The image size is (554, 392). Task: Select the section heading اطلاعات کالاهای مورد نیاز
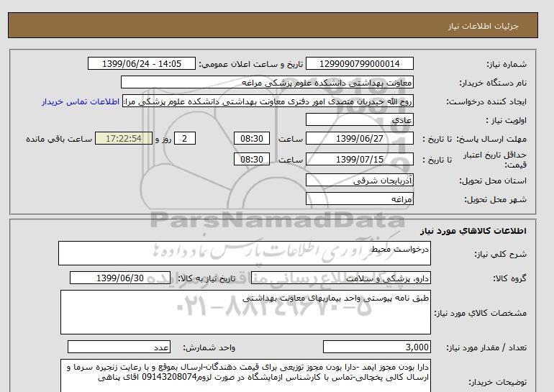pyautogui.click(x=473, y=231)
